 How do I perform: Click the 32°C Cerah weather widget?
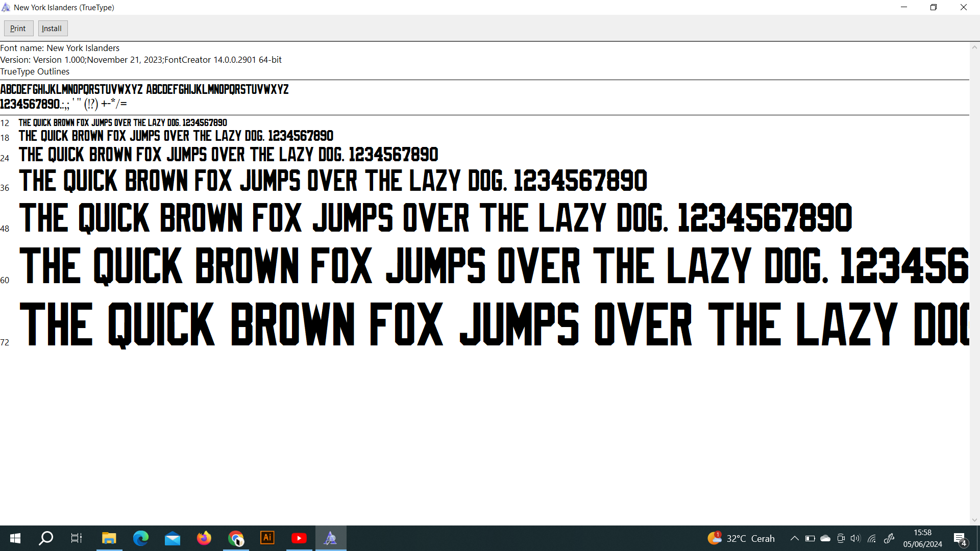(x=741, y=538)
